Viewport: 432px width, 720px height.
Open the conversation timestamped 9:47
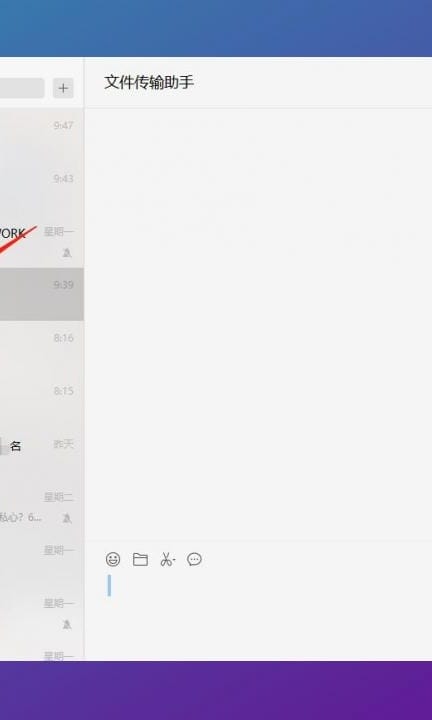coord(42,135)
